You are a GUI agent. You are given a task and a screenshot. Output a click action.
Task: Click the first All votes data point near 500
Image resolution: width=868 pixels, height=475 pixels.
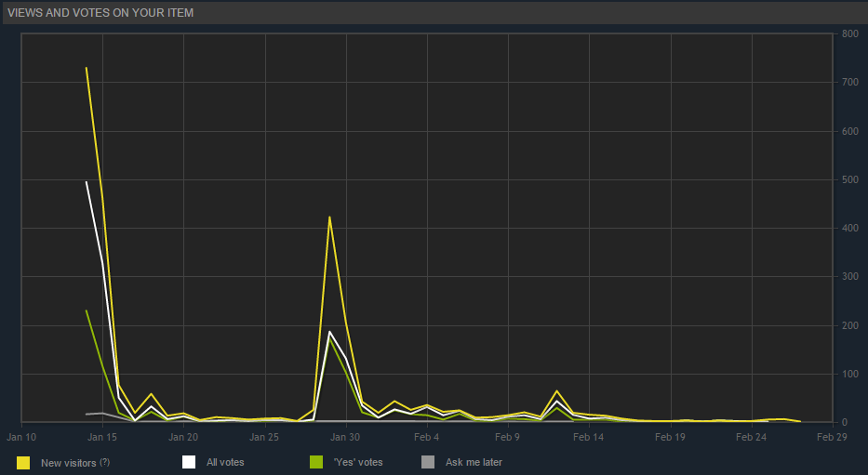pos(87,182)
